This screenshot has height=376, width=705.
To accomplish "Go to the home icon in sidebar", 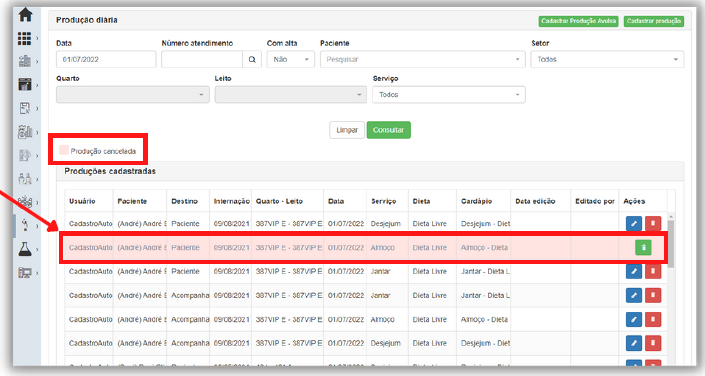I will click(25, 15).
